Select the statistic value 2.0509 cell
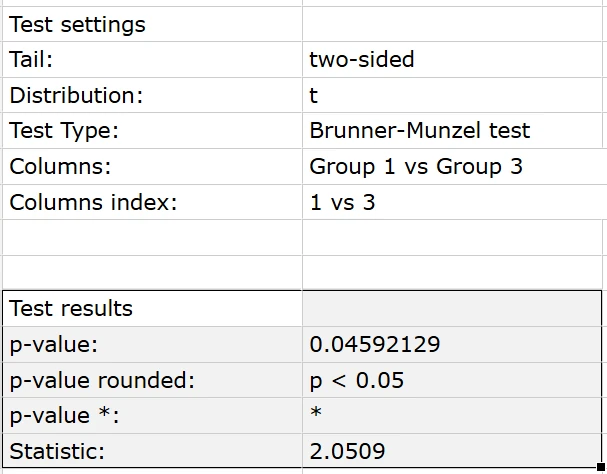This screenshot has height=474, width=607. pos(452,451)
